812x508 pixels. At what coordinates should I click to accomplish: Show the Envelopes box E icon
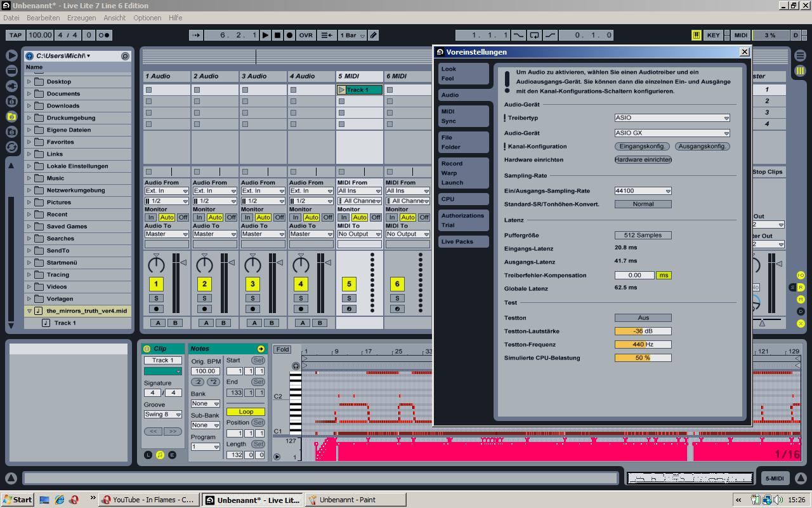(x=172, y=455)
